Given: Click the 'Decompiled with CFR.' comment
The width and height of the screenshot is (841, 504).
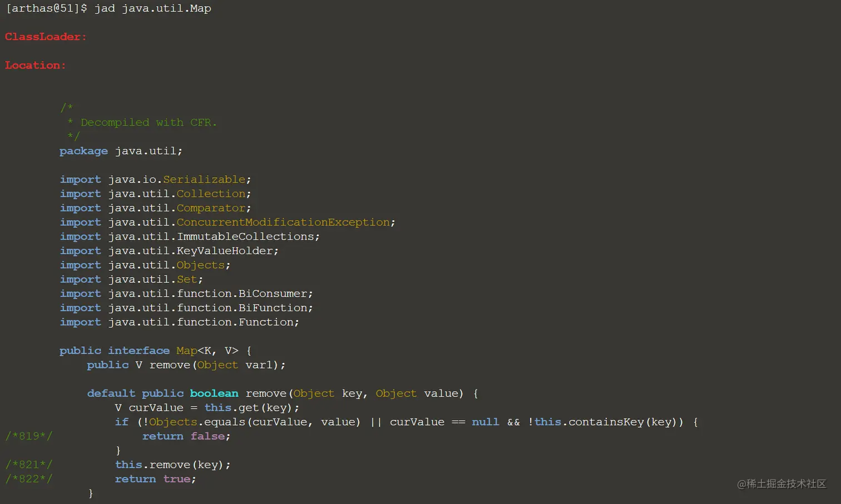Looking at the screenshot, I should (x=149, y=122).
